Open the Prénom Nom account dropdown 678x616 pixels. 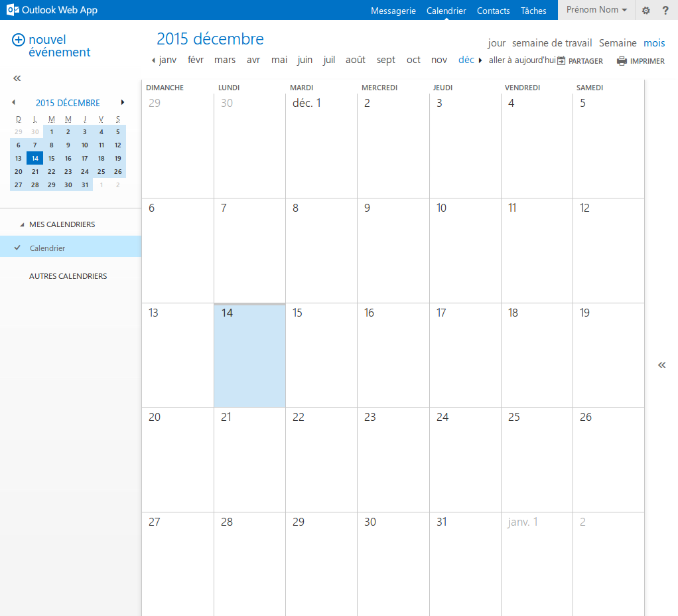coord(596,10)
